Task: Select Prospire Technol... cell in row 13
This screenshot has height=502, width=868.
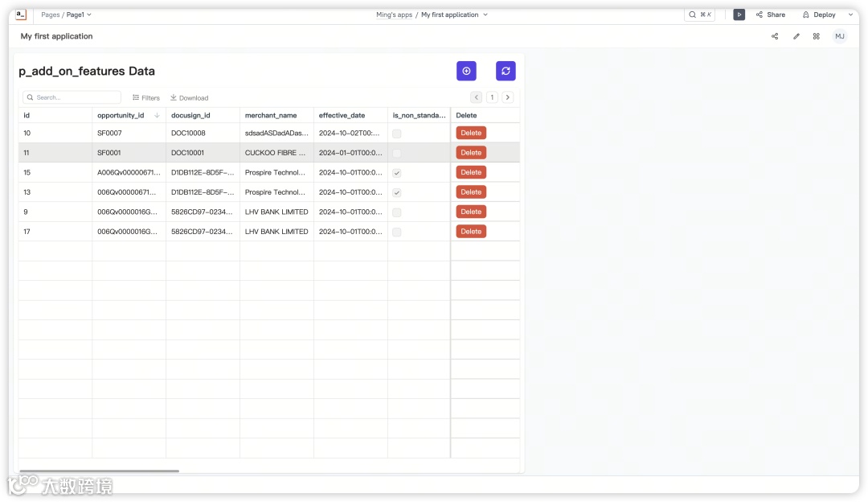Action: coord(276,192)
